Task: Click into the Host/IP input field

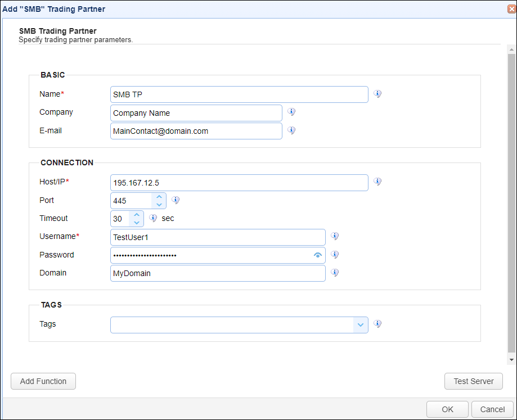Action: click(x=239, y=183)
